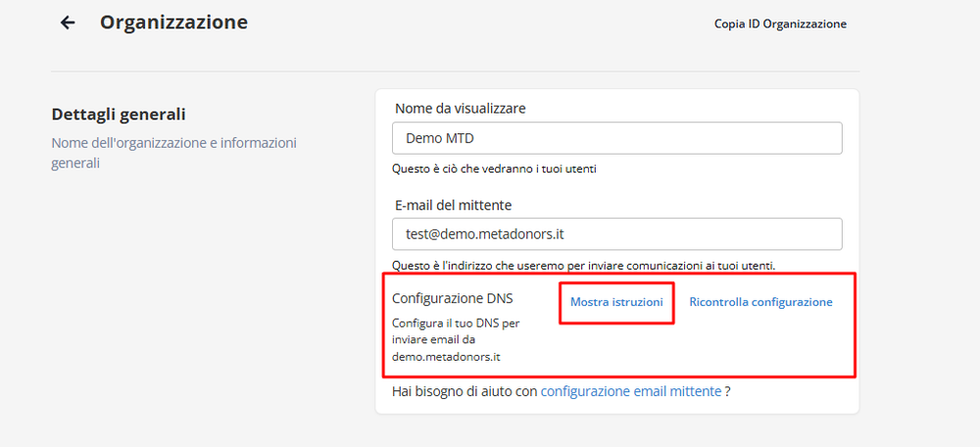Screen dimensions: 980x447
Task: Click Ricontrolla configurazione to recheck DNS
Action: pyautogui.click(x=760, y=302)
